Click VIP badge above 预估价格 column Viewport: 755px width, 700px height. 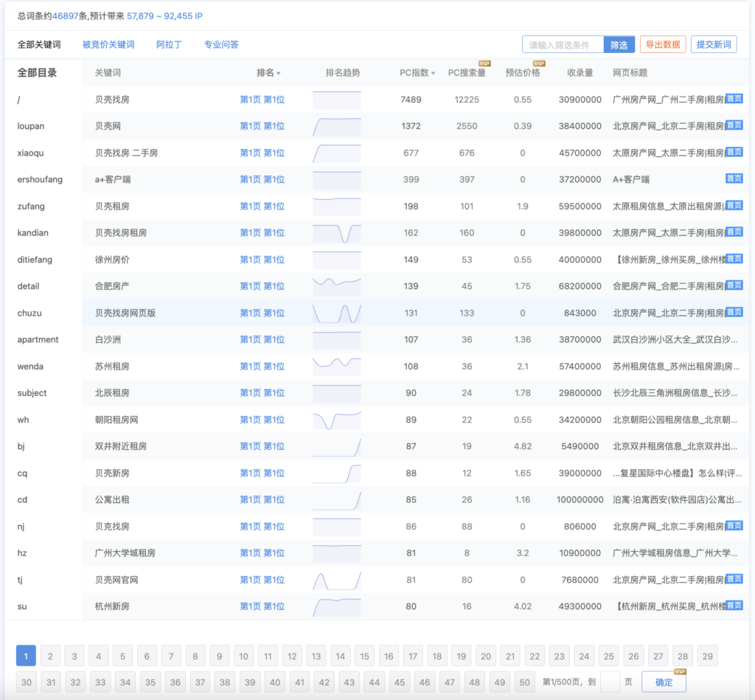pos(539,63)
